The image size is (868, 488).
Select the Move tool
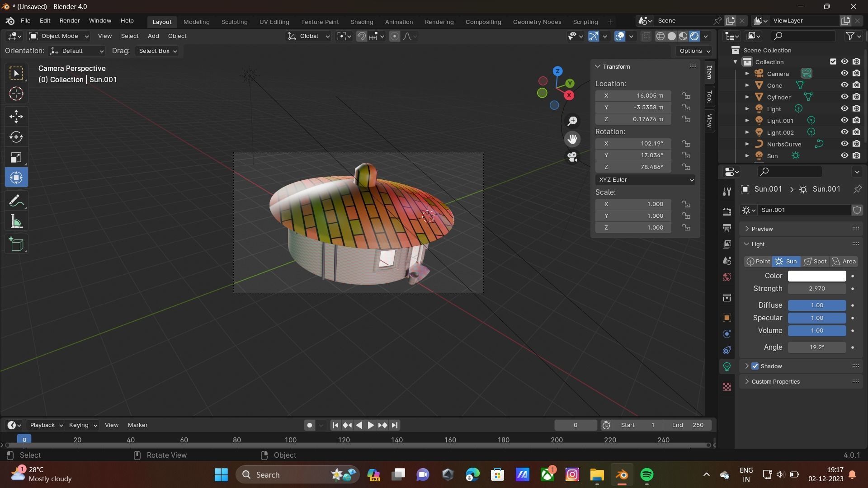pyautogui.click(x=16, y=117)
